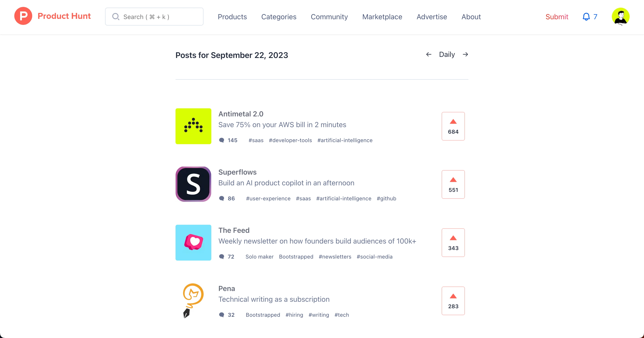Click the #developer-tools tag on Antimetal
This screenshot has width=644, height=338.
tap(290, 140)
